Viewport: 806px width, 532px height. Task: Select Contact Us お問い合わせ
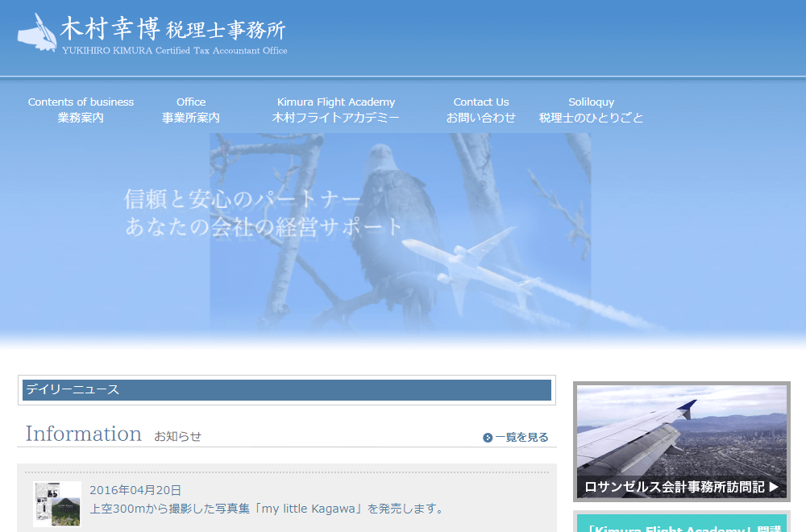pos(480,110)
